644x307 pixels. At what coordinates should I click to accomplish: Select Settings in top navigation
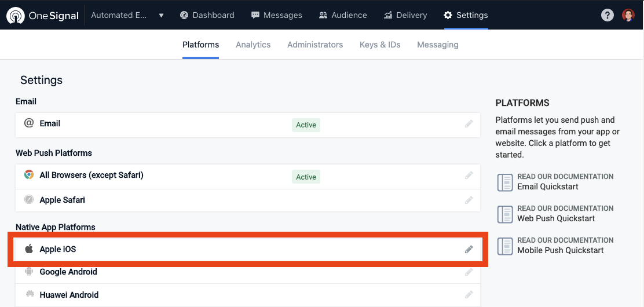pyautogui.click(x=466, y=15)
